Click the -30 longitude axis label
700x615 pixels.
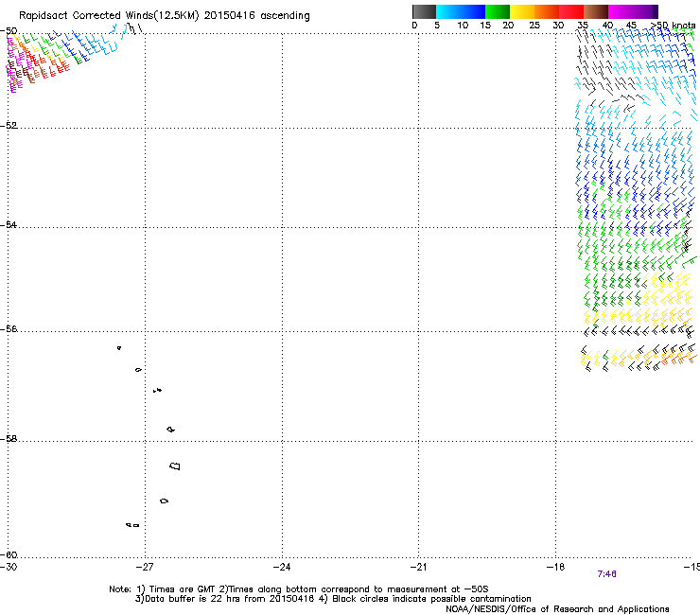click(x=9, y=567)
